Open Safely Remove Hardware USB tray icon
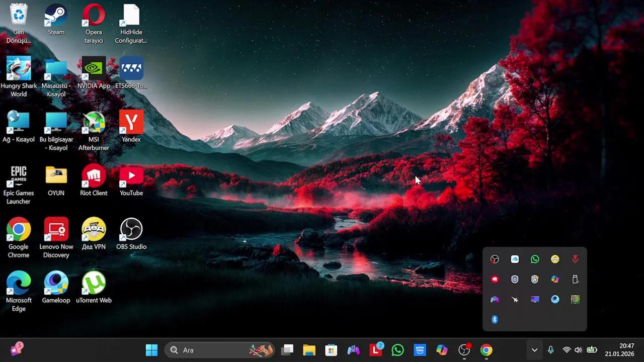The width and height of the screenshot is (644, 362). point(575,279)
